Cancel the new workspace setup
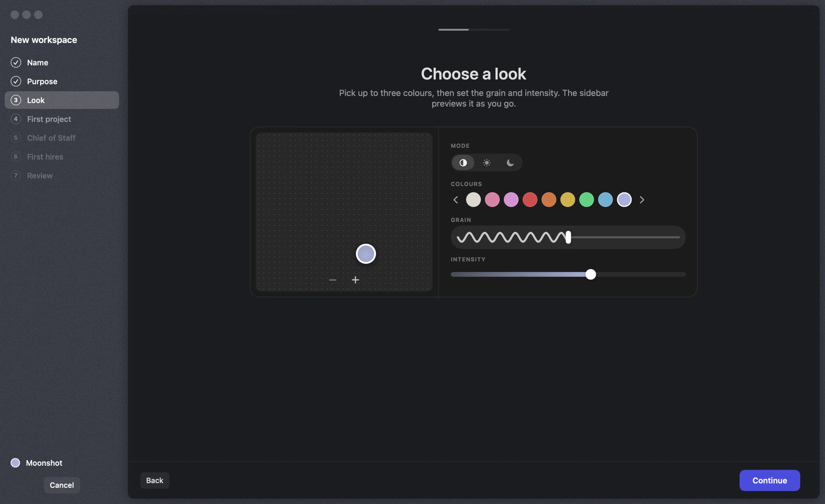The image size is (825, 504). coord(62,485)
